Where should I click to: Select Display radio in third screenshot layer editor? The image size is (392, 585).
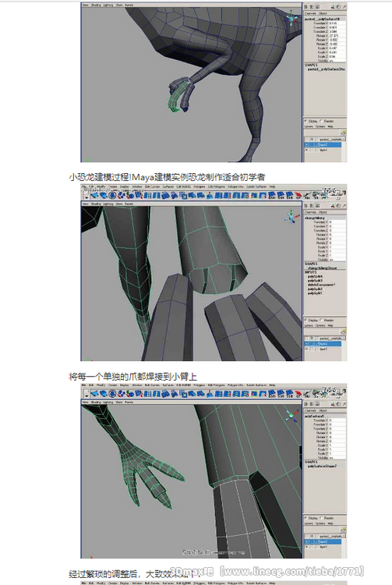point(306,518)
